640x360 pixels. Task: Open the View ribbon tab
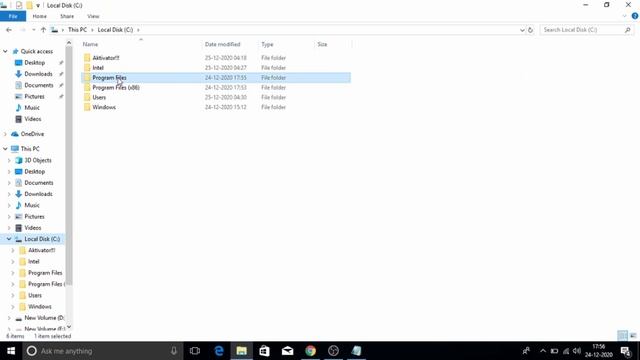click(93, 16)
